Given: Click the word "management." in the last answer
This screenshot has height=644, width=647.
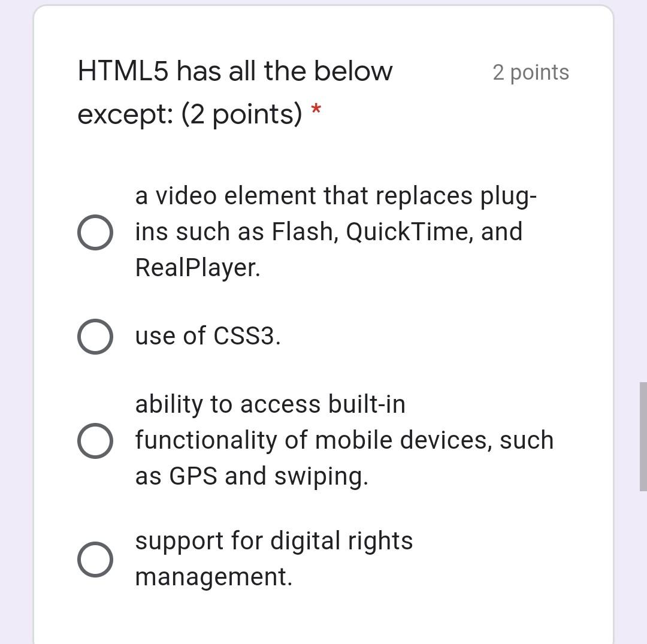Looking at the screenshot, I should [213, 577].
